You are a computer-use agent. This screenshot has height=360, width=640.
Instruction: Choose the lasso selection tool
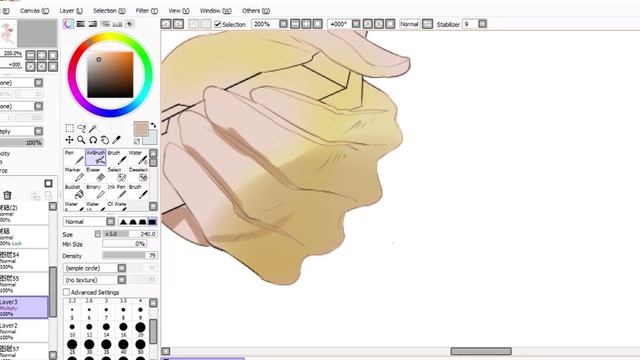point(82,128)
